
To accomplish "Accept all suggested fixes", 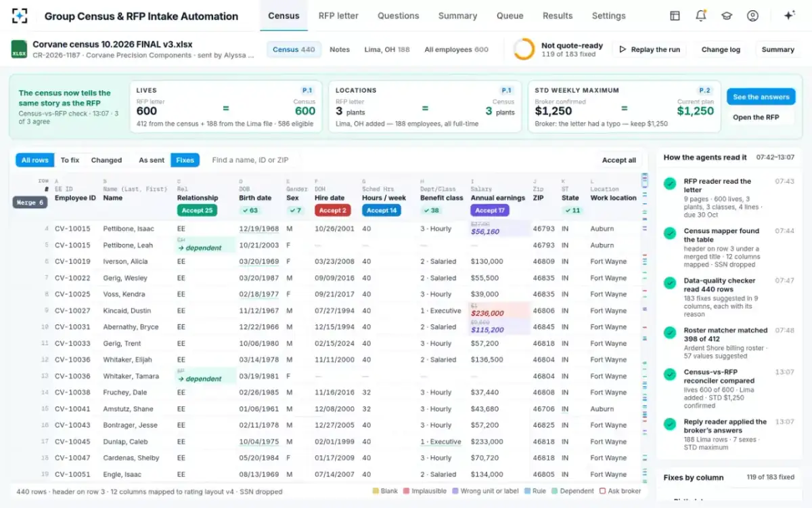I will (619, 161).
